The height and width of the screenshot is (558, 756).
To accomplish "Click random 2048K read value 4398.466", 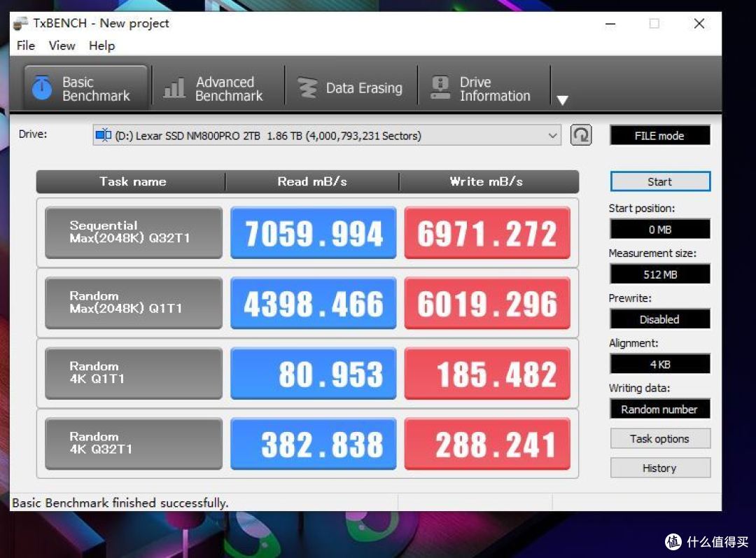I will (x=314, y=303).
